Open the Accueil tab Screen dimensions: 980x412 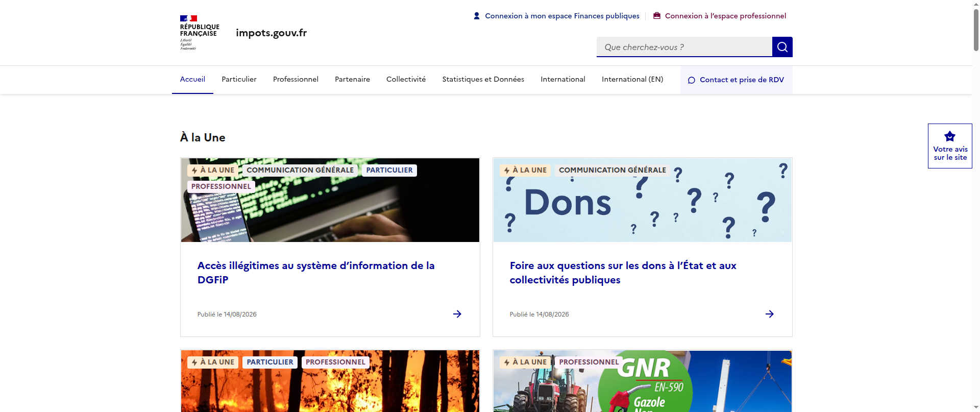(x=192, y=80)
